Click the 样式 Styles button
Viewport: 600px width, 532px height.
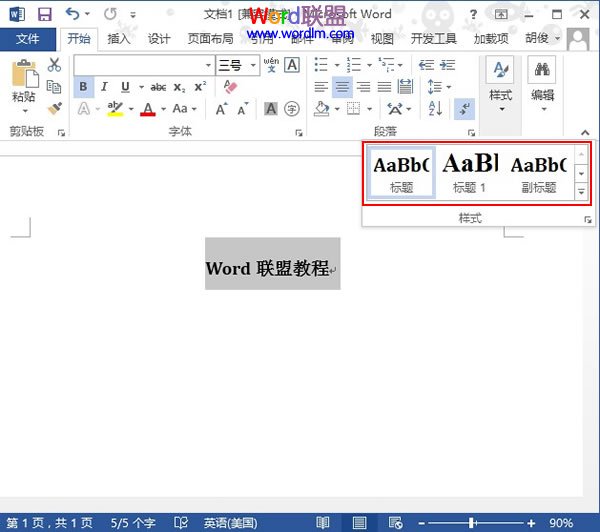(x=501, y=85)
